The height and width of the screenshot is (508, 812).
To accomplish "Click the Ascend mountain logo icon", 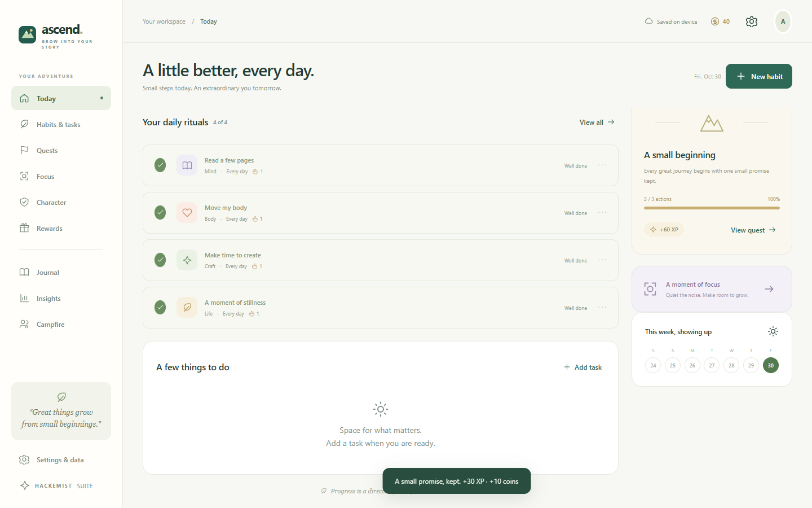I will [x=27, y=34].
